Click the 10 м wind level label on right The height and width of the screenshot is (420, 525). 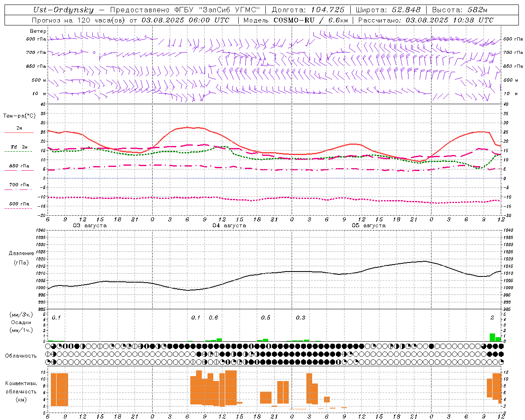tap(510, 94)
